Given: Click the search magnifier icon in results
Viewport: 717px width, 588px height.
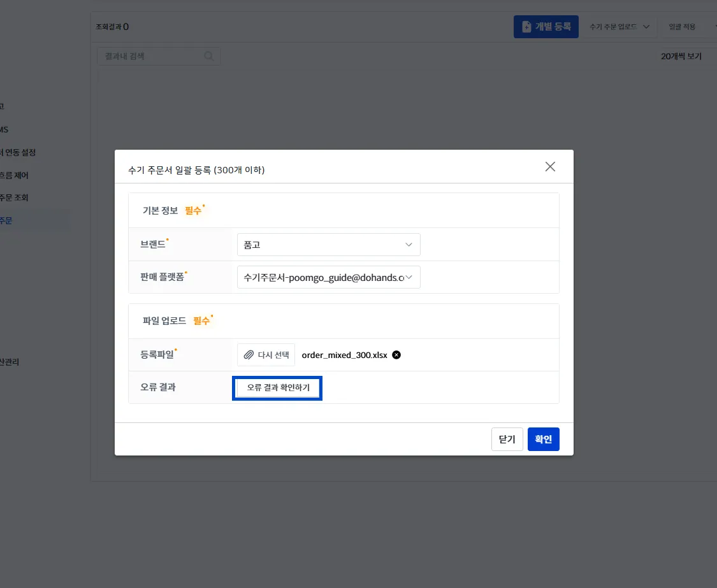Looking at the screenshot, I should (x=208, y=56).
